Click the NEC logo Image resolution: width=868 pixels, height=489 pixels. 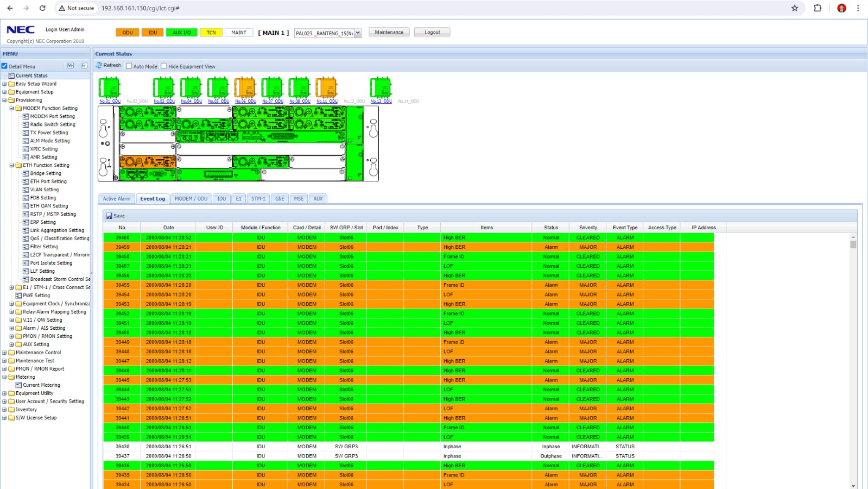(21, 30)
